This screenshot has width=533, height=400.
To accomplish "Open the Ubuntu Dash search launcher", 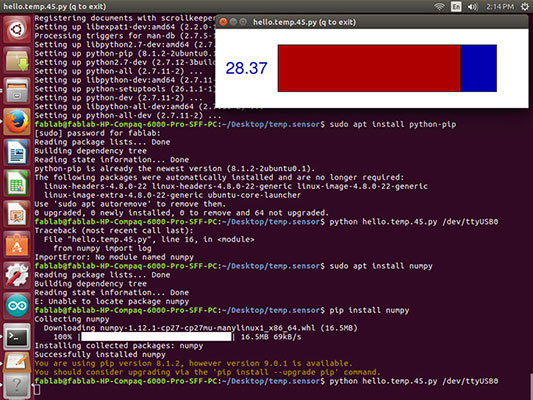I will pyautogui.click(x=17, y=30).
